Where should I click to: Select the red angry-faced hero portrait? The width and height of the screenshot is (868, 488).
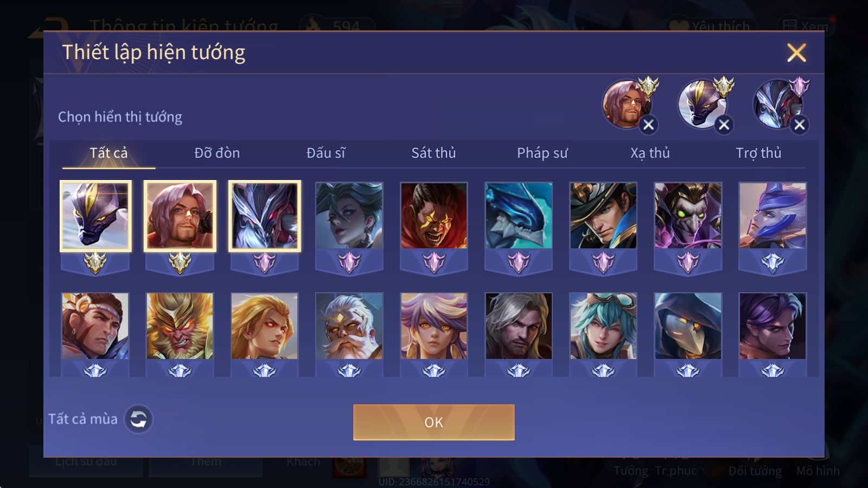pos(434,216)
